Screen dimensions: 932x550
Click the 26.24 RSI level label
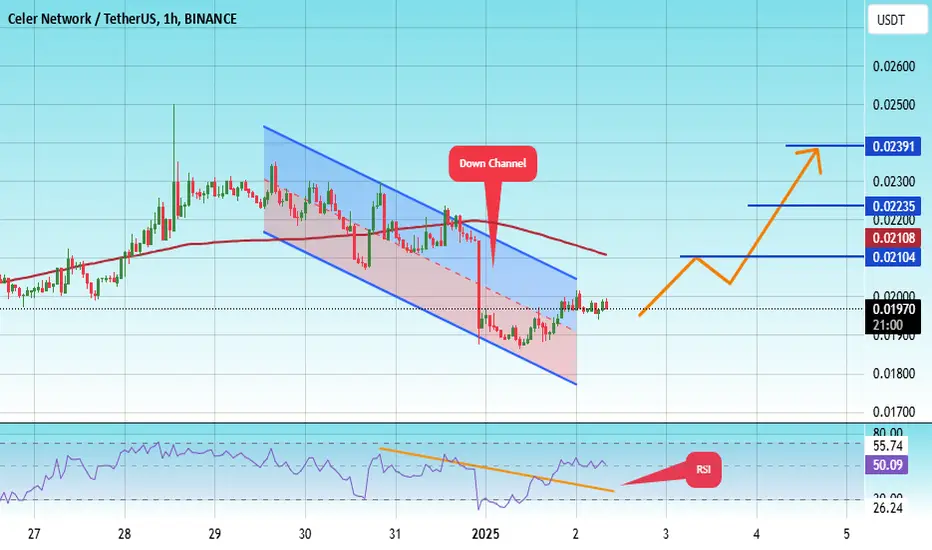point(887,508)
